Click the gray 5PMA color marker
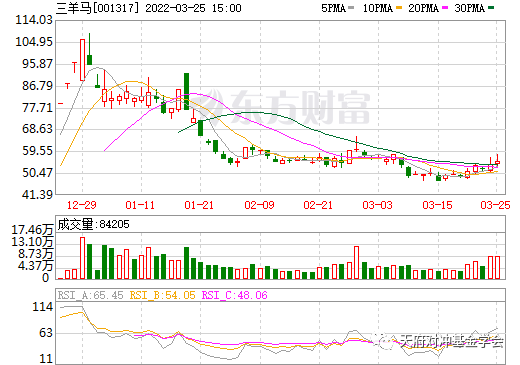The image size is (520, 365). pyautogui.click(x=351, y=7)
